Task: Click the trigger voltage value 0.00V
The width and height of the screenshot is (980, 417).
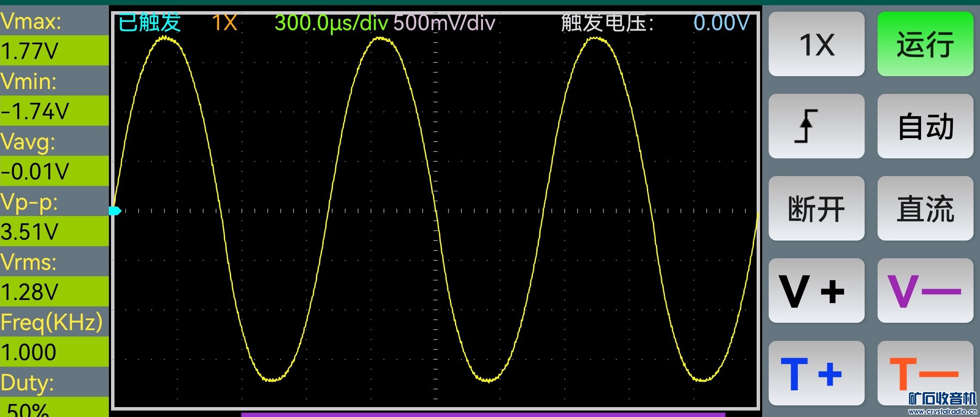Action: [721, 23]
